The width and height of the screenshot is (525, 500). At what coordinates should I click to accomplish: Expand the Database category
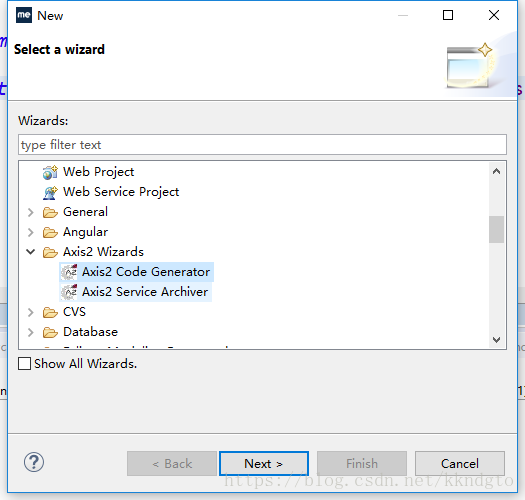point(30,332)
